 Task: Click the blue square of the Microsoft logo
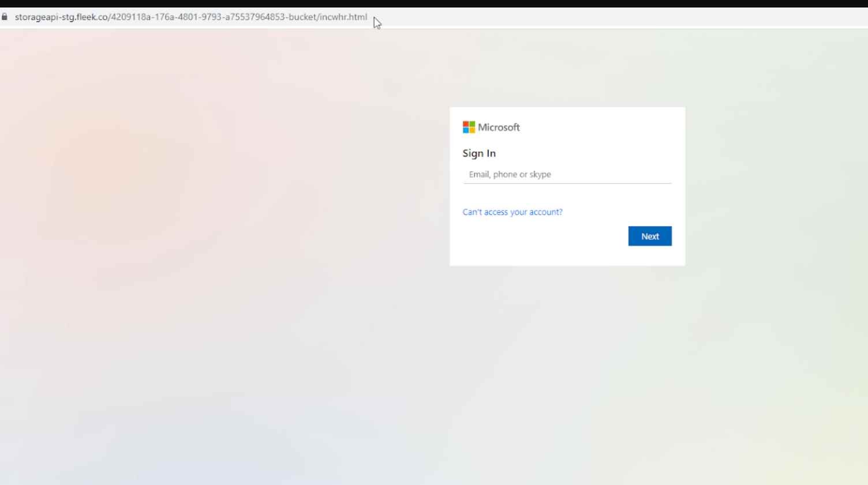466,130
